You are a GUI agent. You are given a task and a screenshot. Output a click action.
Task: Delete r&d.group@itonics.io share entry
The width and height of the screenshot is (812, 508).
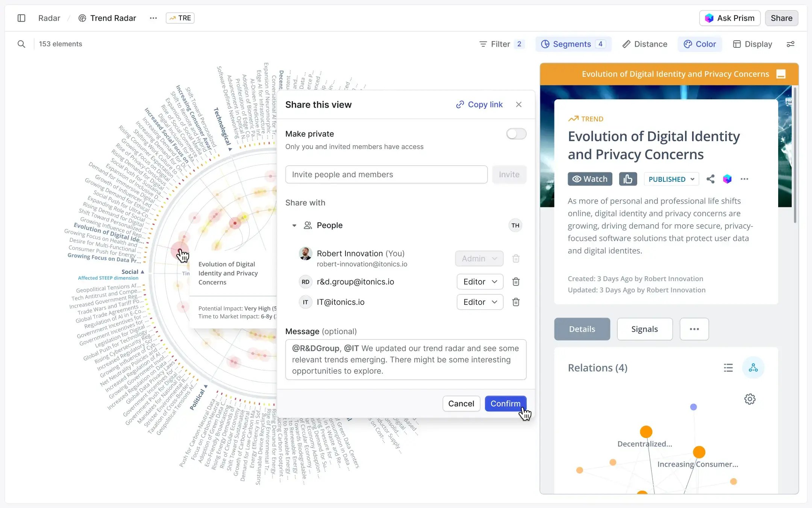[516, 281]
